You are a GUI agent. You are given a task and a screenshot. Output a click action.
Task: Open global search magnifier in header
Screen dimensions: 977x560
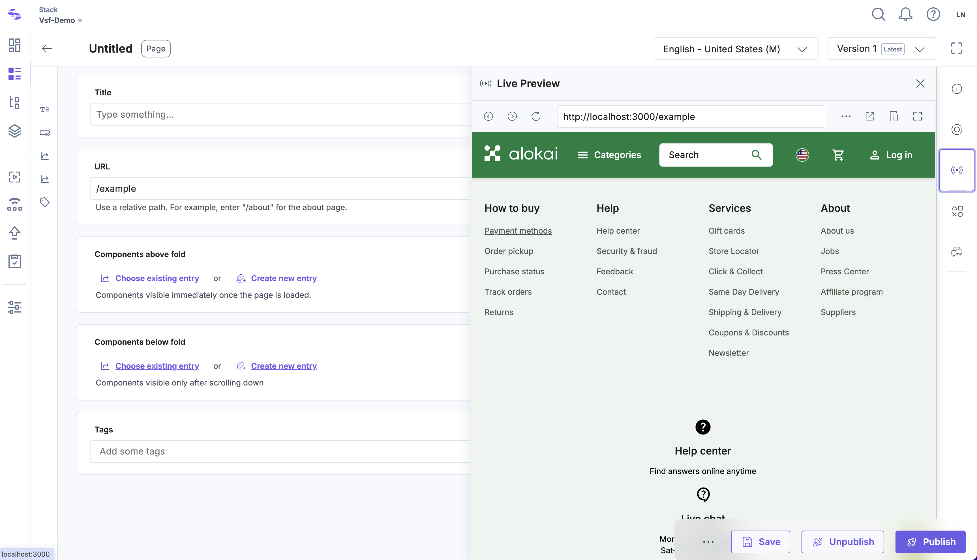point(879,14)
